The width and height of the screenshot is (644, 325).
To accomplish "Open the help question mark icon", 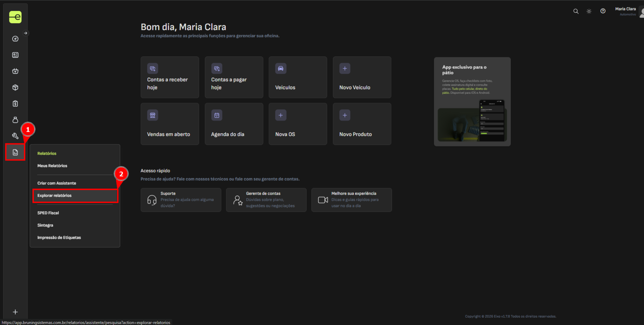I will (x=603, y=11).
